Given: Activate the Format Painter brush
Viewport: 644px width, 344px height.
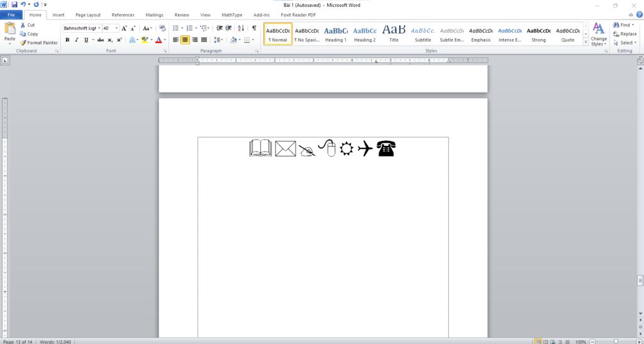Looking at the screenshot, I should tap(39, 43).
